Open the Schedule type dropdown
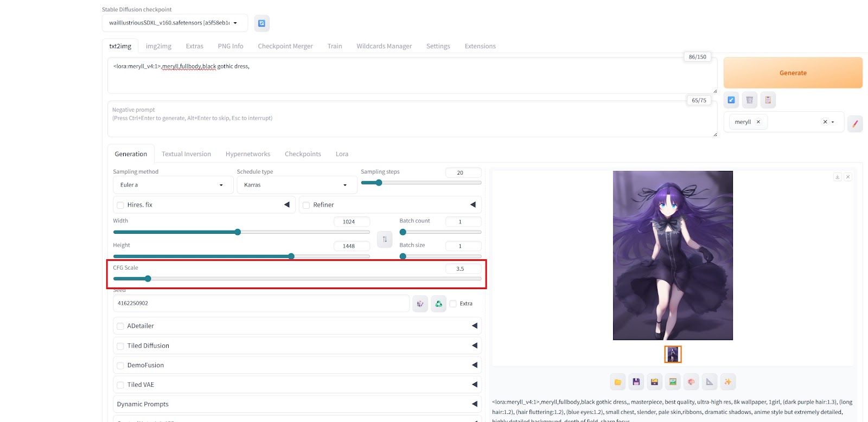Screen dimensions: 868x422 (296, 185)
